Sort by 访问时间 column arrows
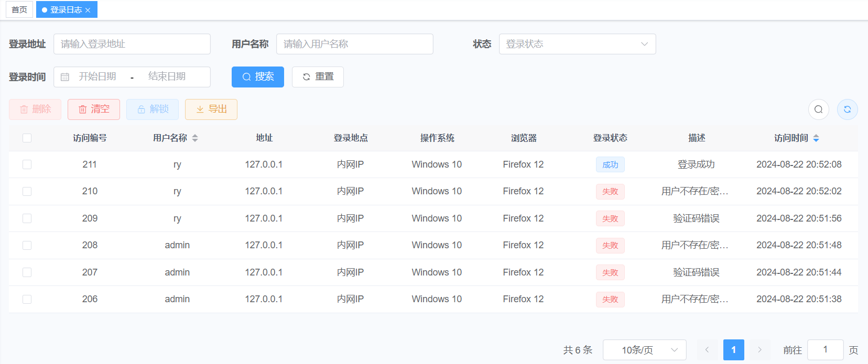The height and width of the screenshot is (364, 868). click(x=816, y=138)
